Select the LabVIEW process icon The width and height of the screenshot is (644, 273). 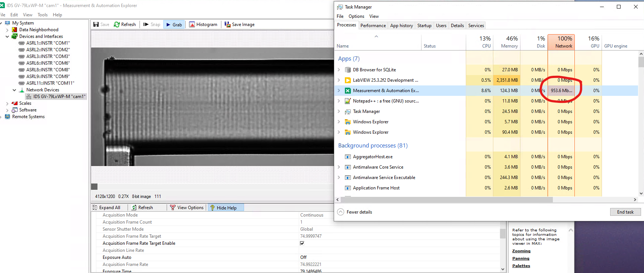point(348,80)
